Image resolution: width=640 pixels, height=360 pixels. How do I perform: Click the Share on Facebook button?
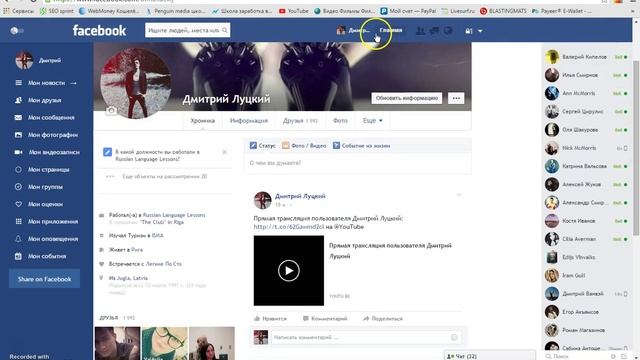44,279
